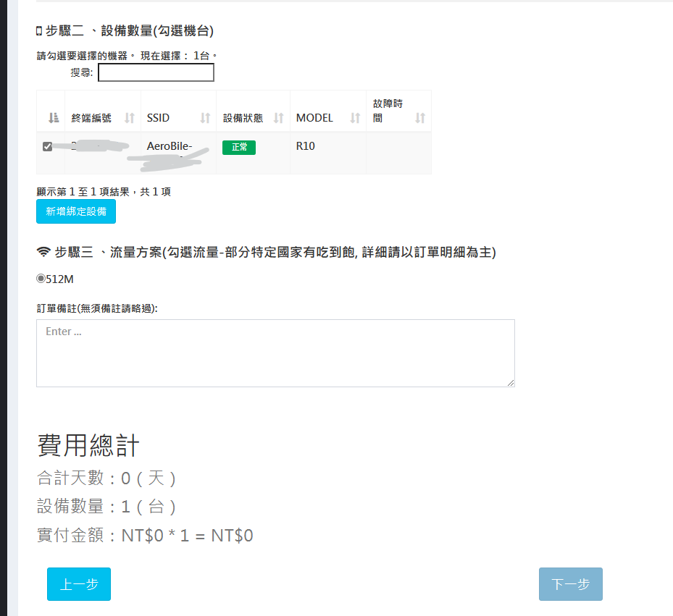Toggle the R10 device row checkbox
The width and height of the screenshot is (673, 616).
48,147
